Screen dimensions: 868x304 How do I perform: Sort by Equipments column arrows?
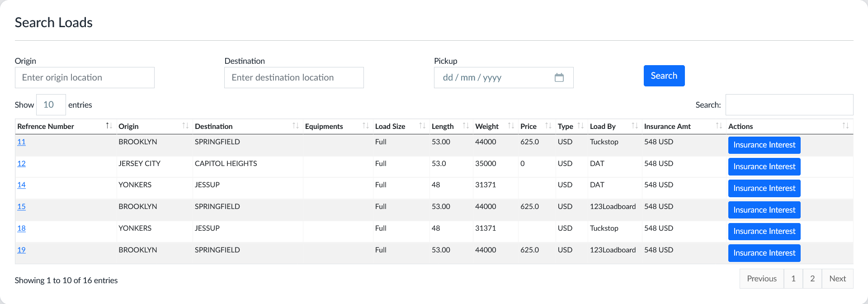pyautogui.click(x=366, y=126)
